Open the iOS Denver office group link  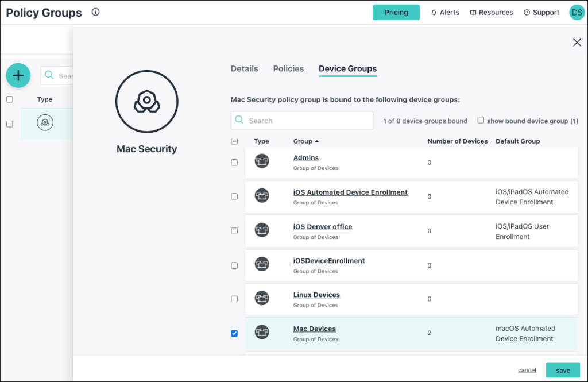[x=322, y=226]
